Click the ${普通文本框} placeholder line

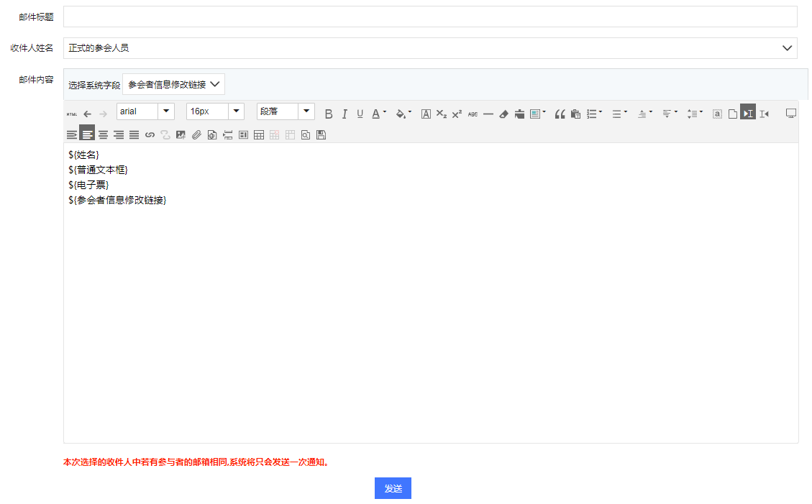pyautogui.click(x=98, y=170)
